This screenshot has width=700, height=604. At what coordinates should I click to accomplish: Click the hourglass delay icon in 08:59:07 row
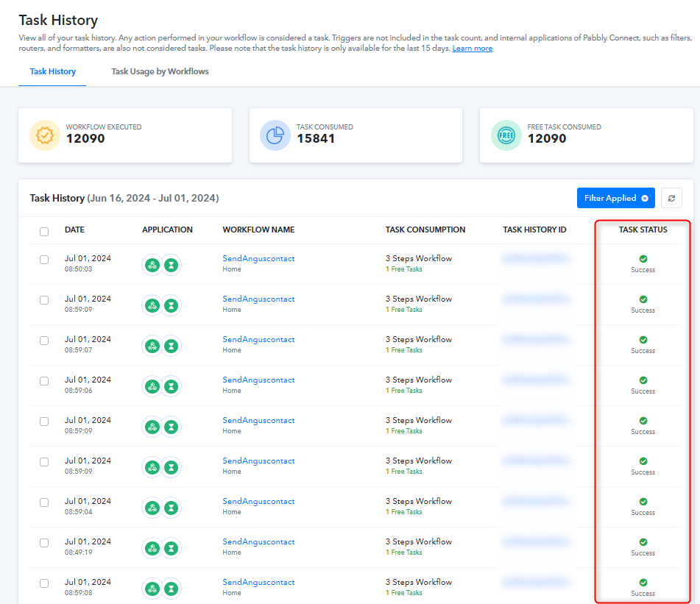(171, 347)
